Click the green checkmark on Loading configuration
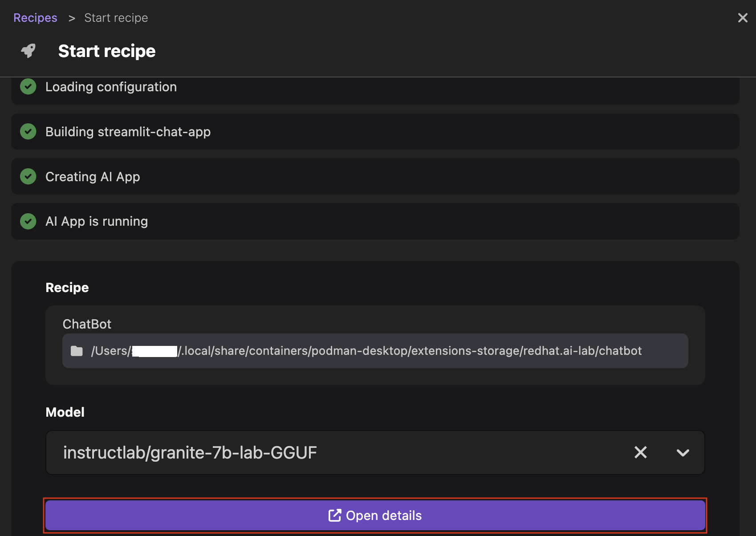756x536 pixels. pyautogui.click(x=28, y=86)
